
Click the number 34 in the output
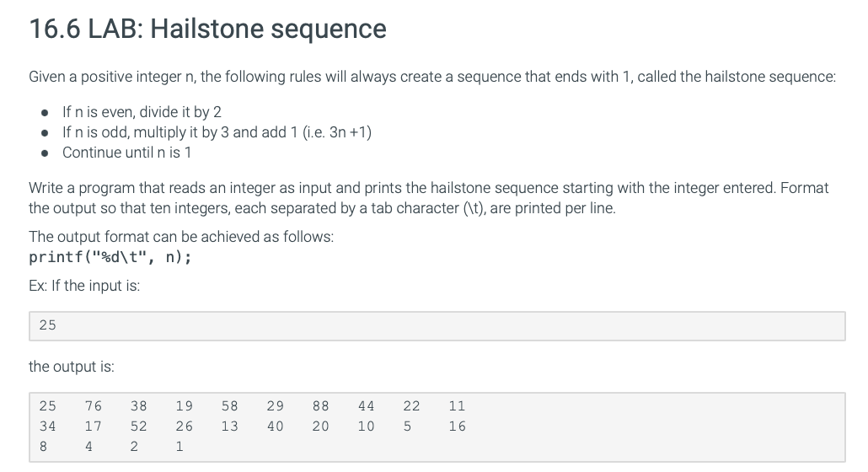point(47,426)
